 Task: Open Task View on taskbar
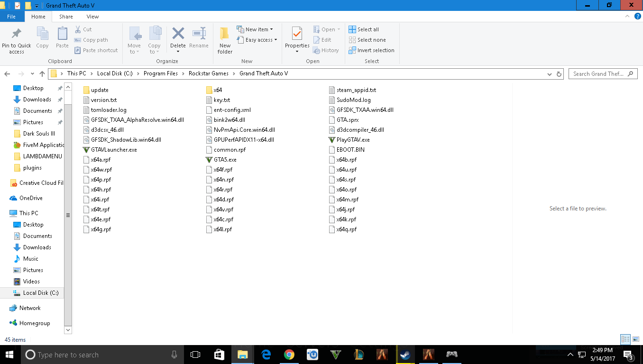click(195, 355)
